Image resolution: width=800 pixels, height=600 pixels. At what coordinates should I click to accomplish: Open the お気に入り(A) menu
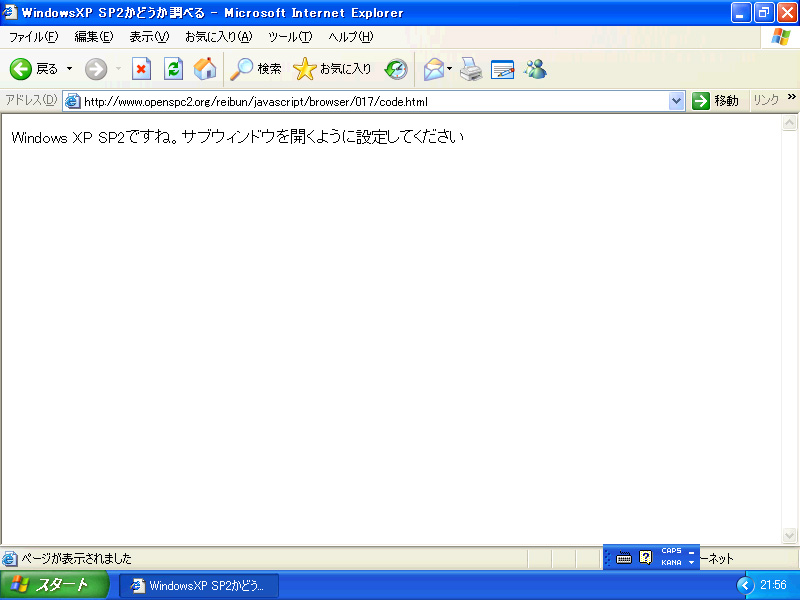point(218,37)
